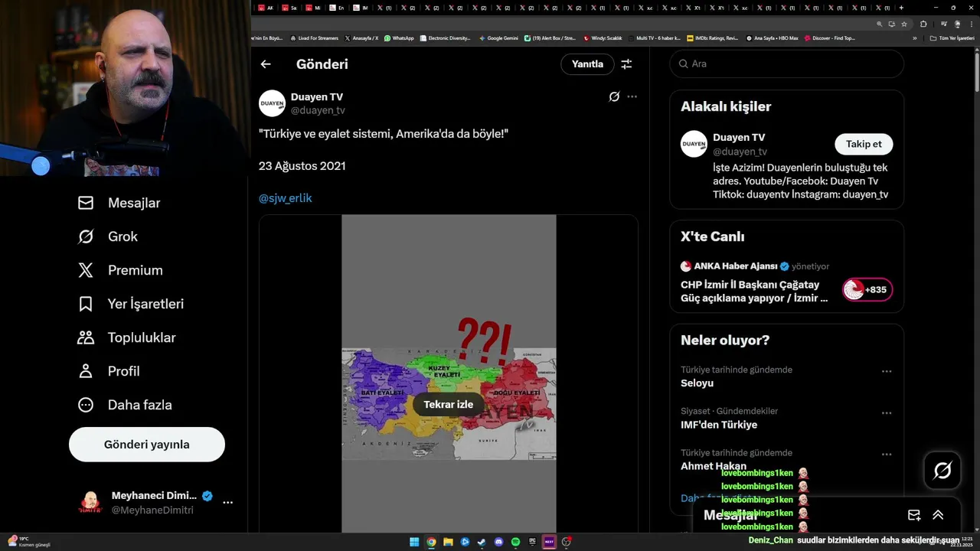
Task: Click the Gönderi yayınla button
Action: (x=147, y=445)
